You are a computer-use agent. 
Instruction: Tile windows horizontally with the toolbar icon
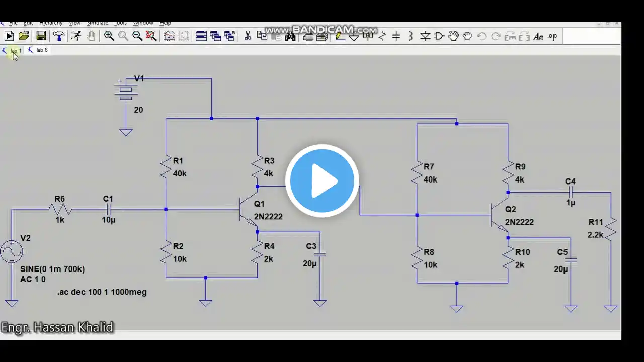(201, 36)
